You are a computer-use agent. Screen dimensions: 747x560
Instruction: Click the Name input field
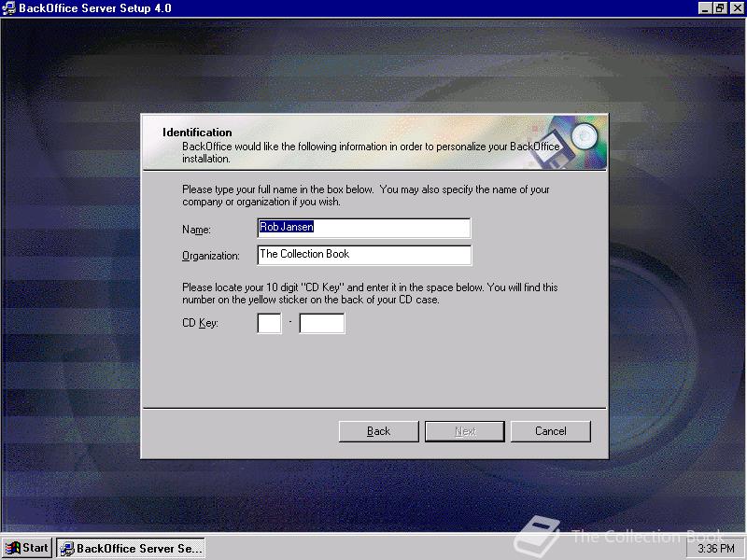[x=364, y=228]
